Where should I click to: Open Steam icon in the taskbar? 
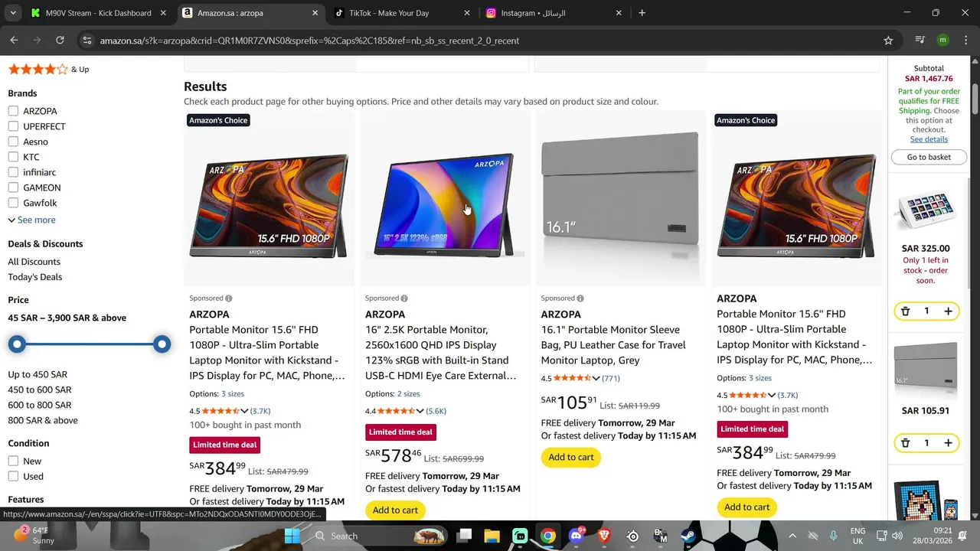click(688, 536)
